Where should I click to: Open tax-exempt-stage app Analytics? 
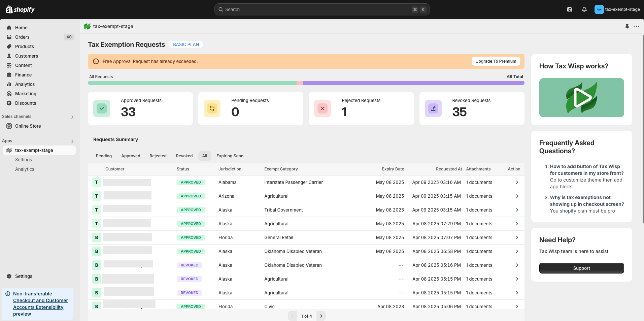(x=25, y=169)
